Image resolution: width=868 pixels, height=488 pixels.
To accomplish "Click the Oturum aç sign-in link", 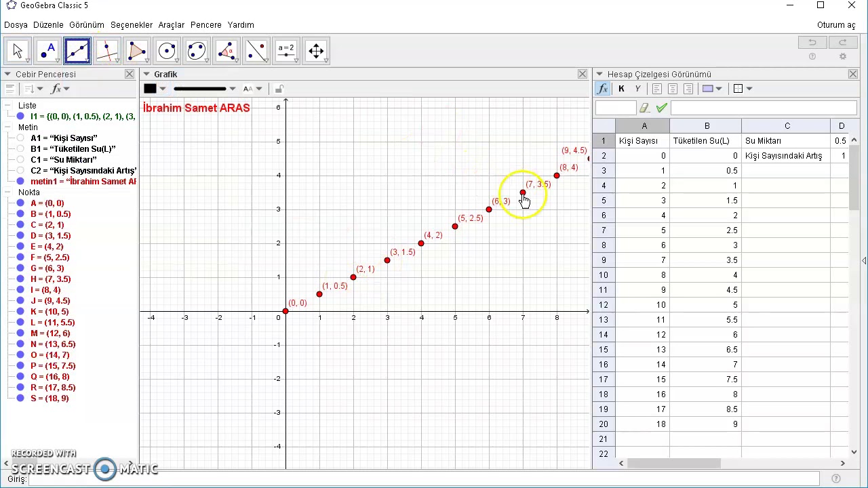I will 836,25.
